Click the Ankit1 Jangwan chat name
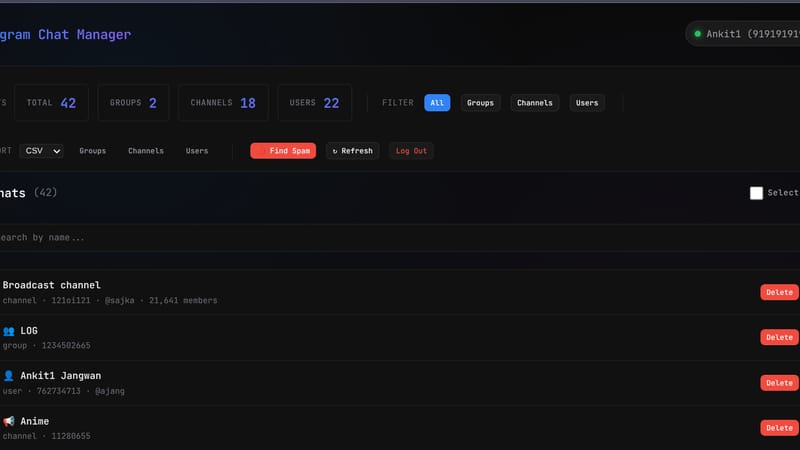 tap(61, 376)
